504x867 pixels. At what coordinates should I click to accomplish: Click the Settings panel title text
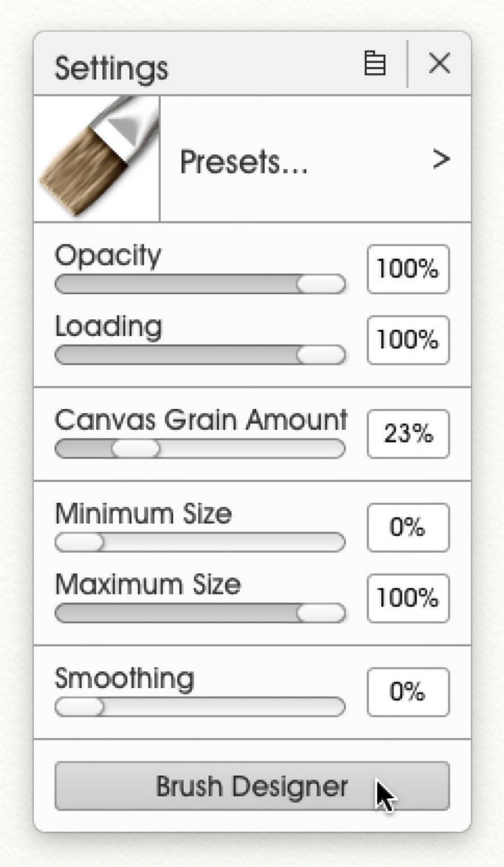click(111, 68)
